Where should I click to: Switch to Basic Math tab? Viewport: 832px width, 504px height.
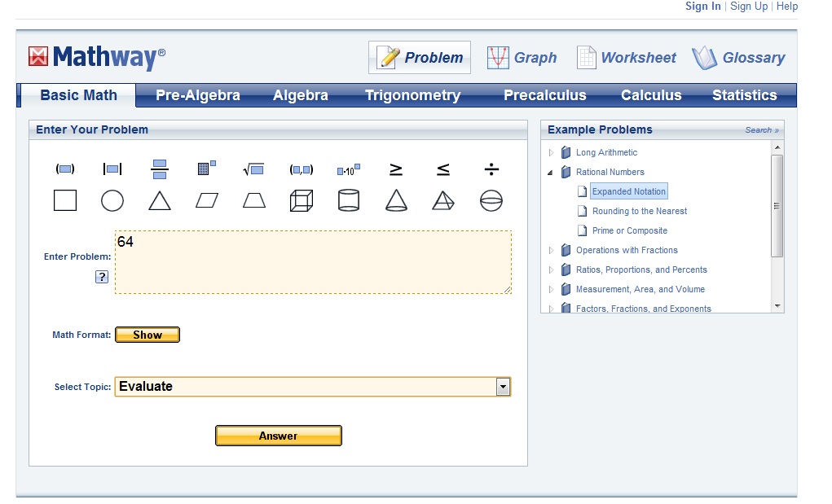pyautogui.click(x=78, y=95)
